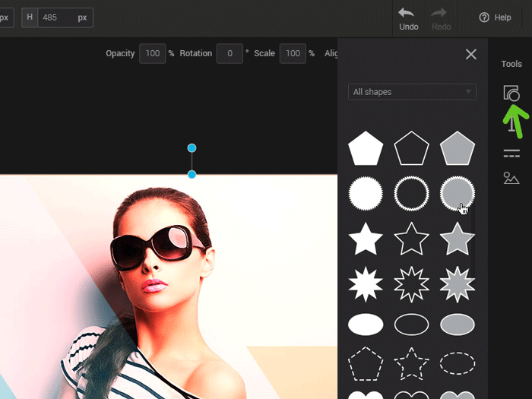The width and height of the screenshot is (532, 399).
Task: Select the line style tool icon
Action: [511, 154]
